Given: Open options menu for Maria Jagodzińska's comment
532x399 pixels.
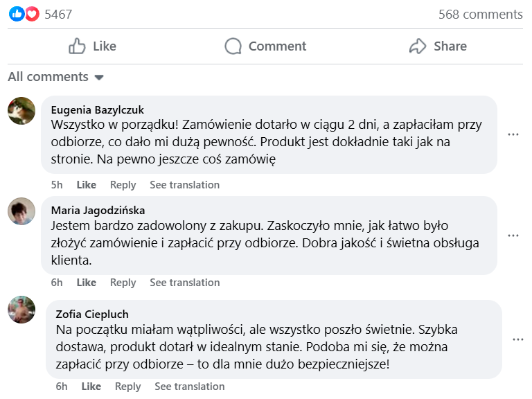Looking at the screenshot, I should [x=513, y=236].
